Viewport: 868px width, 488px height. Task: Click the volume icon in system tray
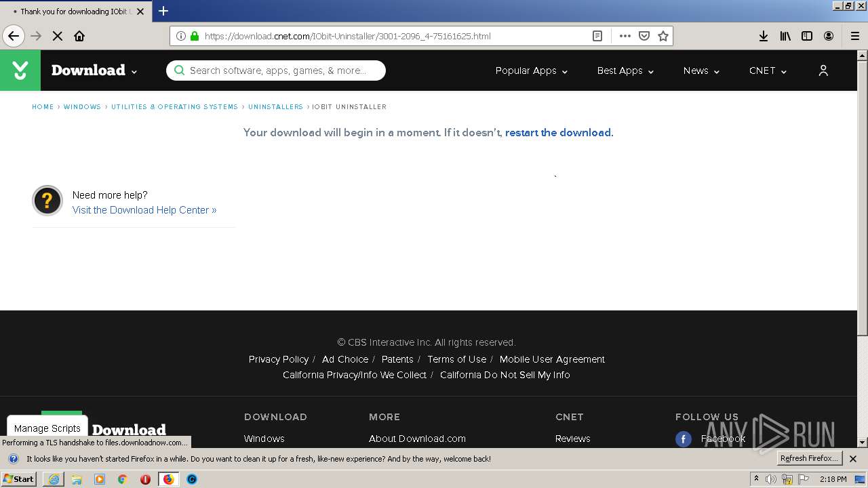click(771, 479)
